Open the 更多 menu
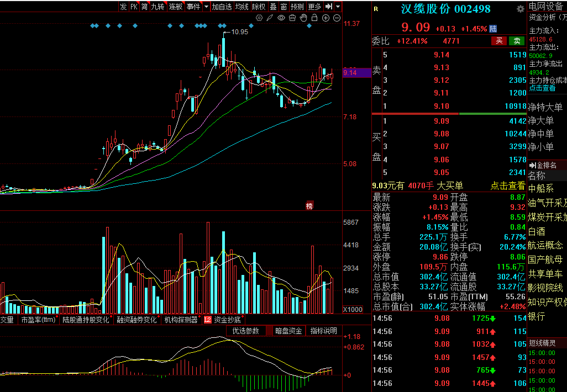The width and height of the screenshot is (567, 392). pos(314,7)
